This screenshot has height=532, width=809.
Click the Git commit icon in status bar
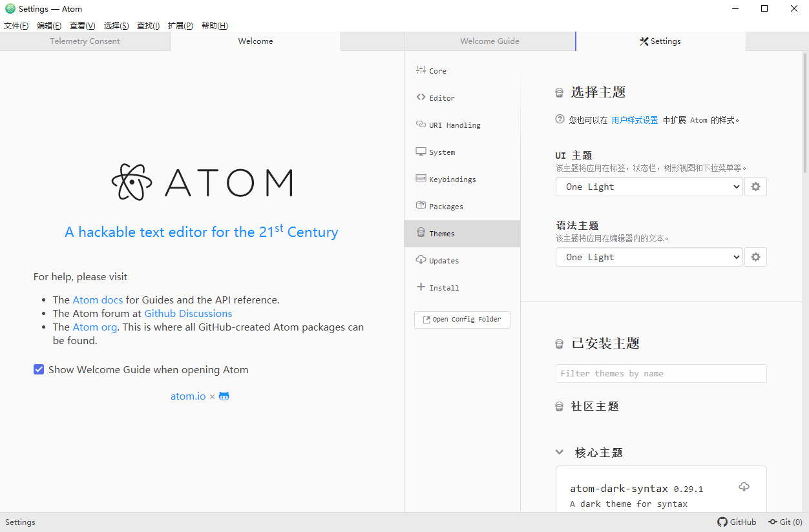(x=772, y=522)
